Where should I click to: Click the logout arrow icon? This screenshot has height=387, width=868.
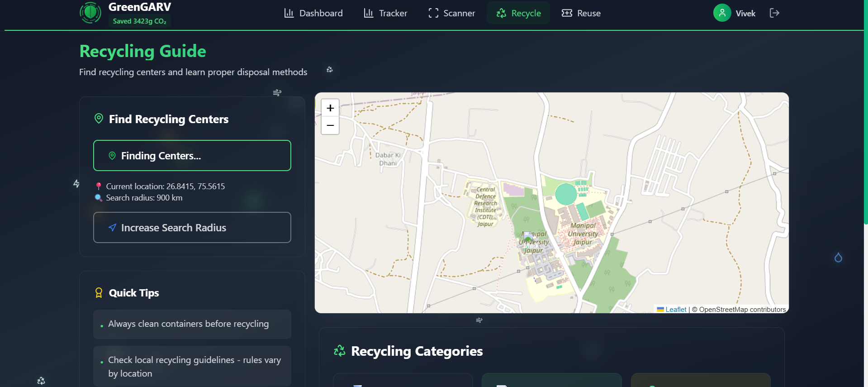774,13
